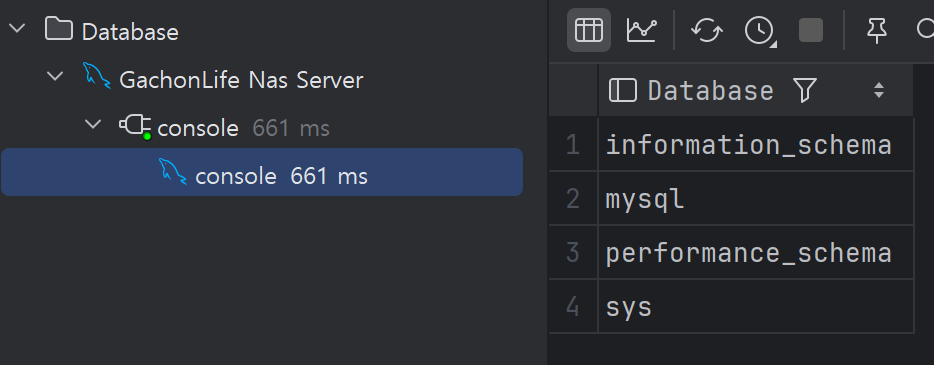
Task: Click the column icon beside Database header
Action: [x=622, y=91]
